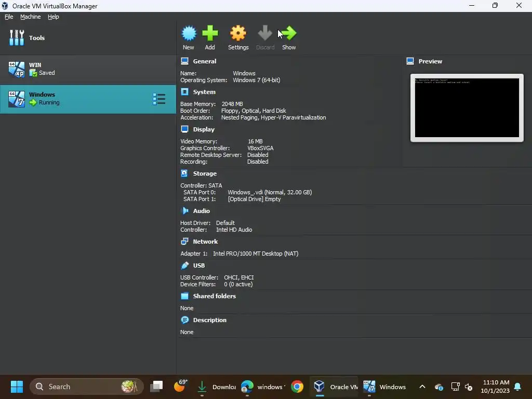Open the Windows Start button
The image size is (532, 399).
pos(17,387)
